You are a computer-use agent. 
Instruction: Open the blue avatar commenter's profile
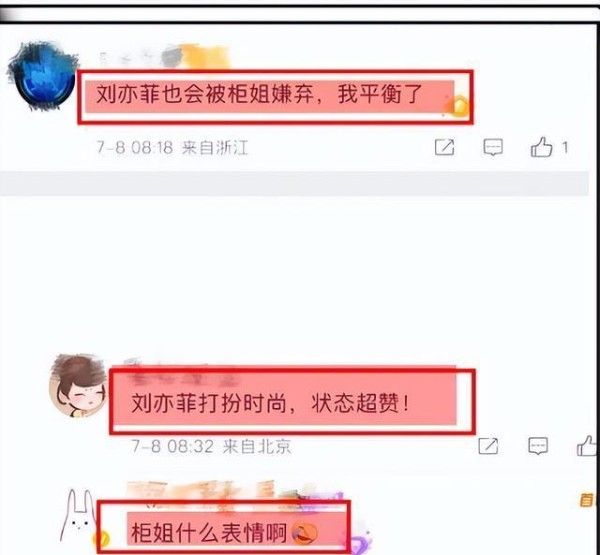click(x=42, y=77)
